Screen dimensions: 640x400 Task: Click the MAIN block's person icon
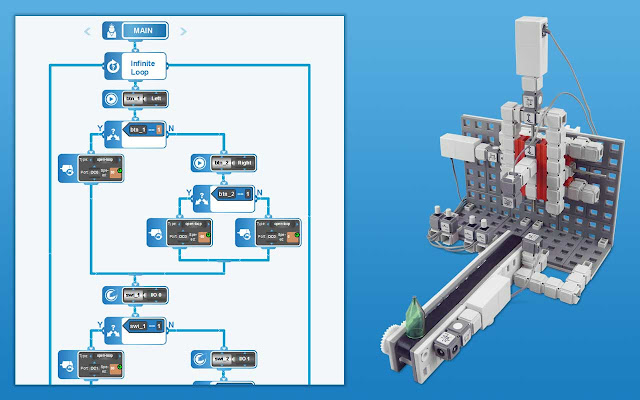coord(112,32)
